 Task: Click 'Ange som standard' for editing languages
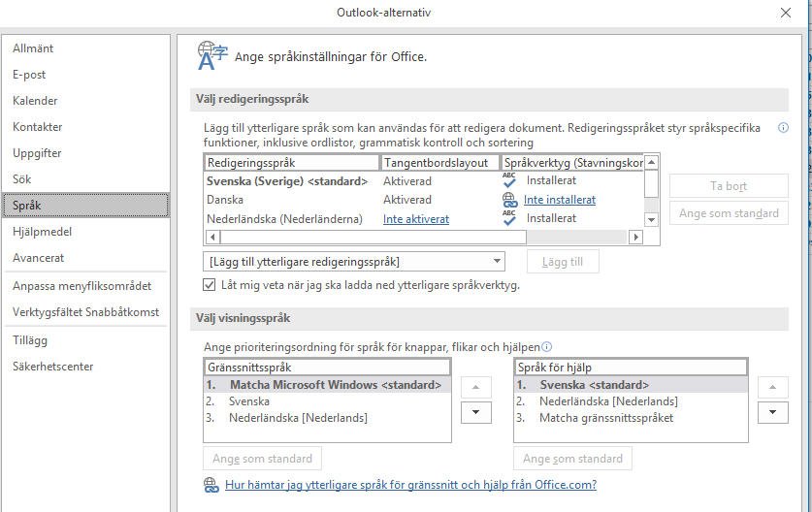coord(729,213)
